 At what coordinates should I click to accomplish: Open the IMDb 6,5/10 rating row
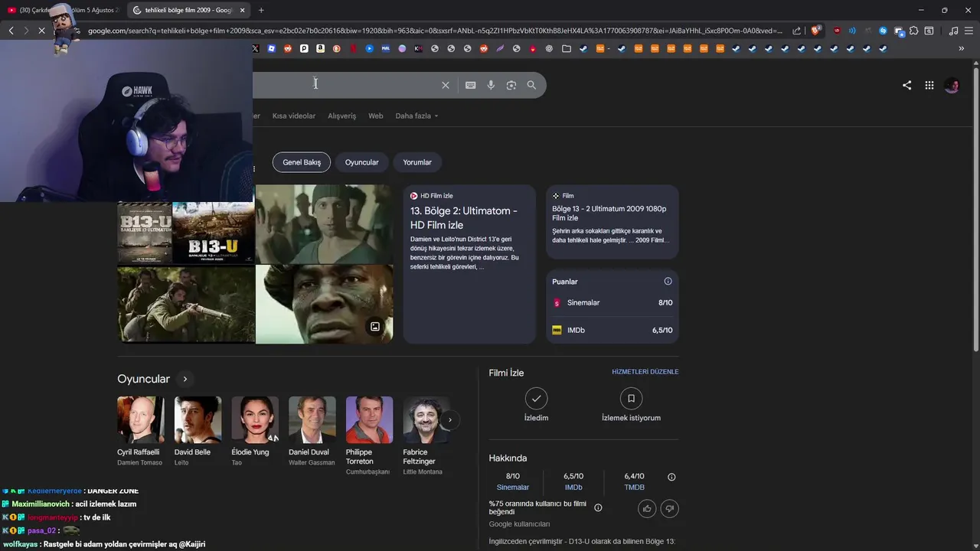click(612, 330)
